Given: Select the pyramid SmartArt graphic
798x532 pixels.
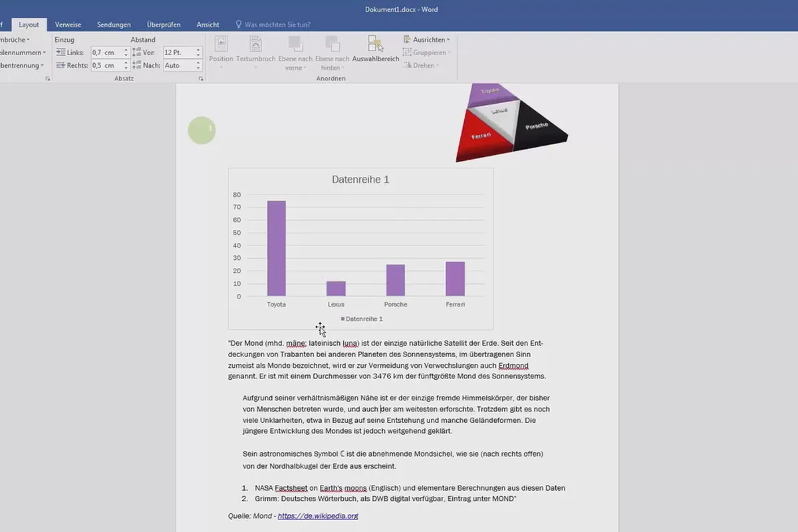Looking at the screenshot, I should point(511,123).
